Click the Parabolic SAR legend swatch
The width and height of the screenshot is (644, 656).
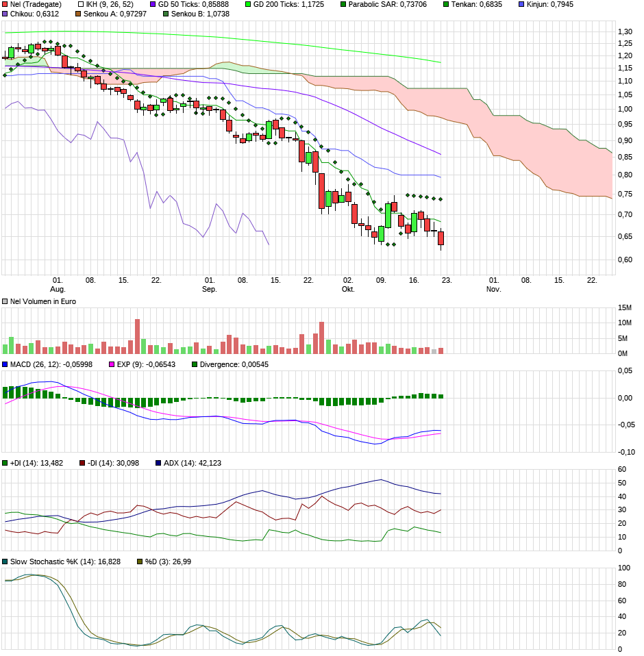[x=343, y=5]
